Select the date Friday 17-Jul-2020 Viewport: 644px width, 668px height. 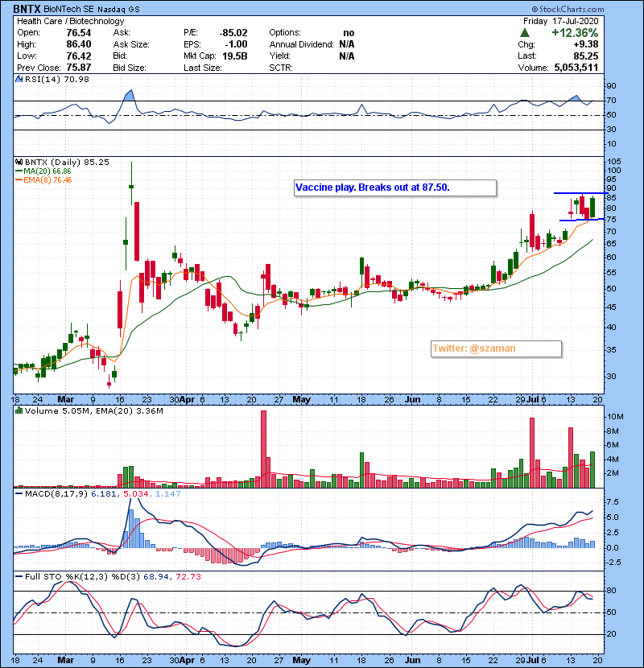click(x=560, y=21)
